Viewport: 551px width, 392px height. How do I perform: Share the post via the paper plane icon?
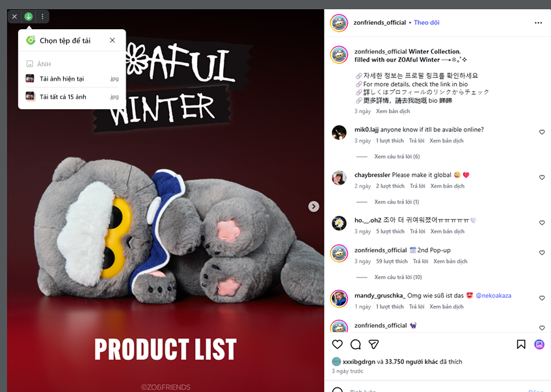(x=373, y=345)
